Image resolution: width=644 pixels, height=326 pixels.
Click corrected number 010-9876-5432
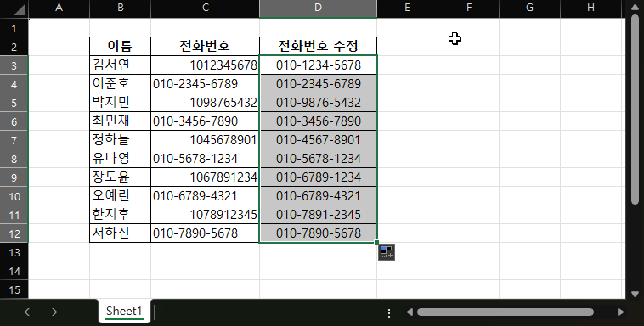point(319,102)
